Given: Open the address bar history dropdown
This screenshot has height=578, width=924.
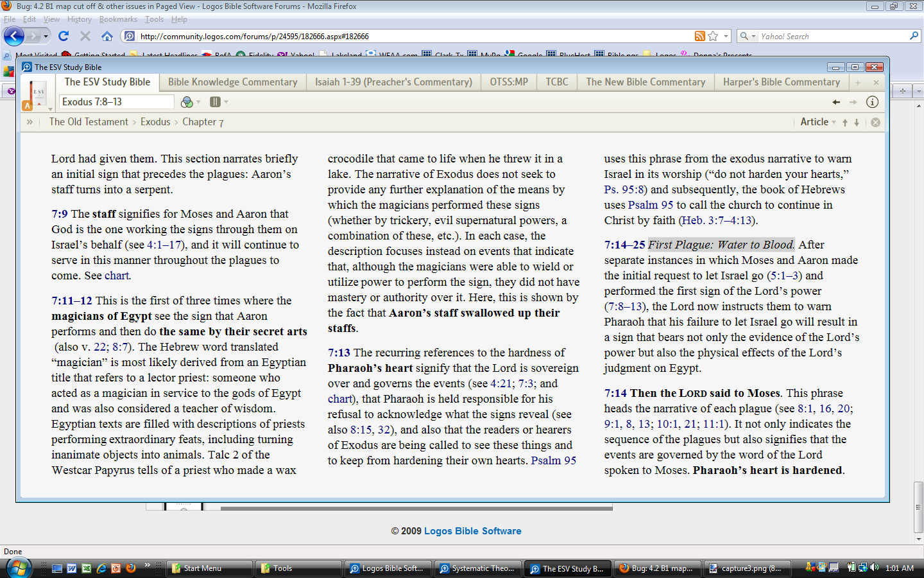Looking at the screenshot, I should pos(726,36).
